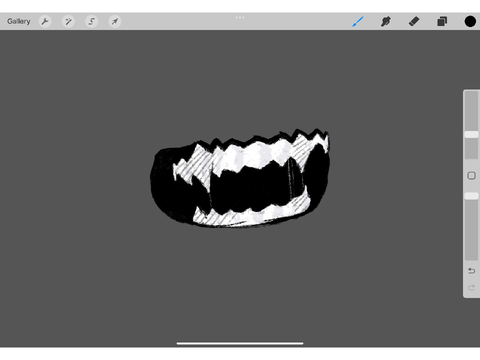The height and width of the screenshot is (360, 480).
Task: Click the home indicator bar at bottom
Action: click(240, 343)
